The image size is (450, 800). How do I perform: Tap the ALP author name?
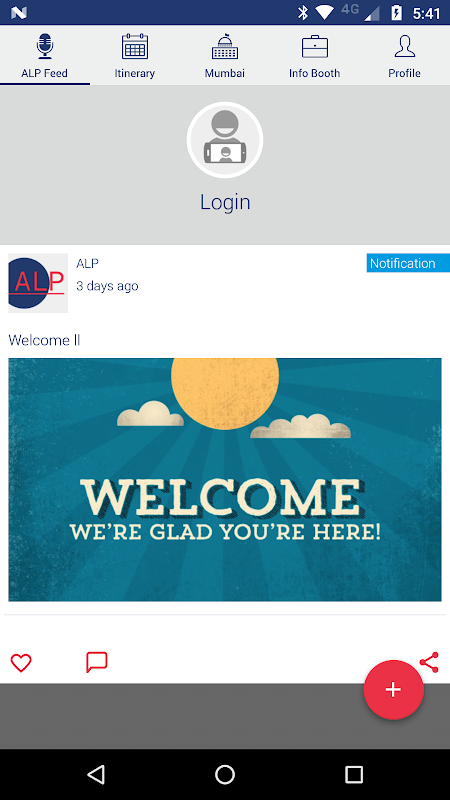tap(87, 263)
